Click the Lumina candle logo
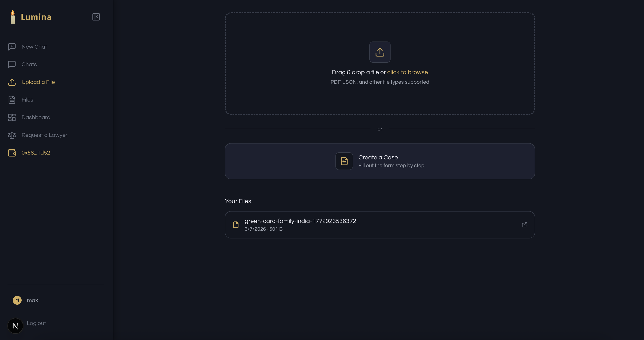Screen dimensions: 644x340 [13, 17]
